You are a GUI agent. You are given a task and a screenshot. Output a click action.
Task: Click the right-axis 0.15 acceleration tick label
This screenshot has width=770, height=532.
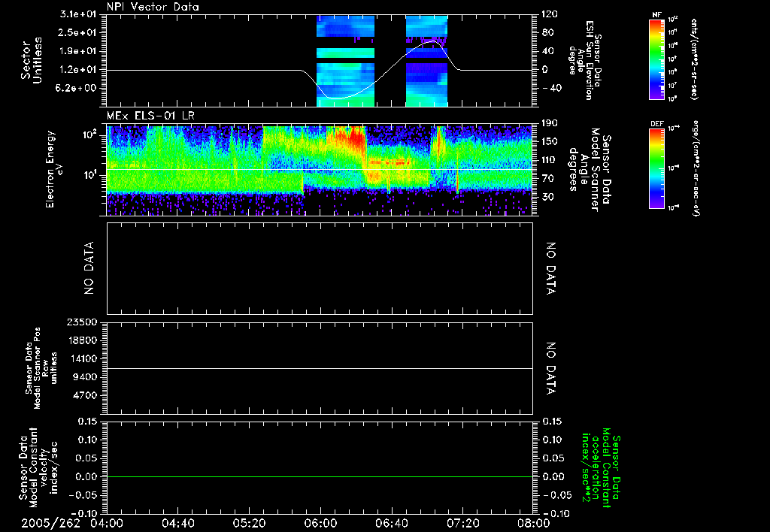tap(552, 422)
